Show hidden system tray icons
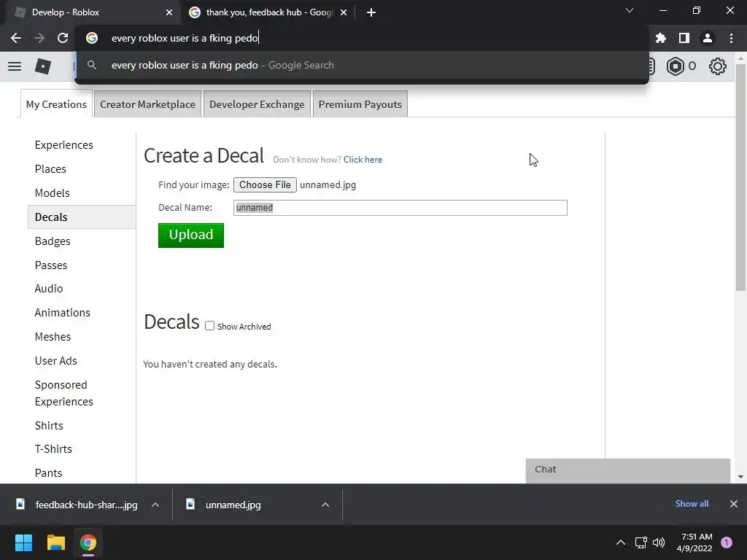The width and height of the screenshot is (747, 560). coord(621,542)
